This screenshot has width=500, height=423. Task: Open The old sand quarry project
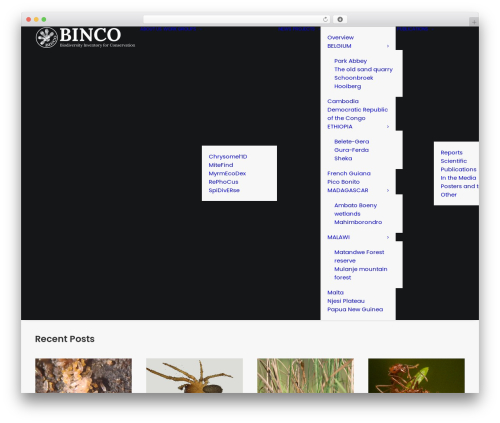[363, 69]
